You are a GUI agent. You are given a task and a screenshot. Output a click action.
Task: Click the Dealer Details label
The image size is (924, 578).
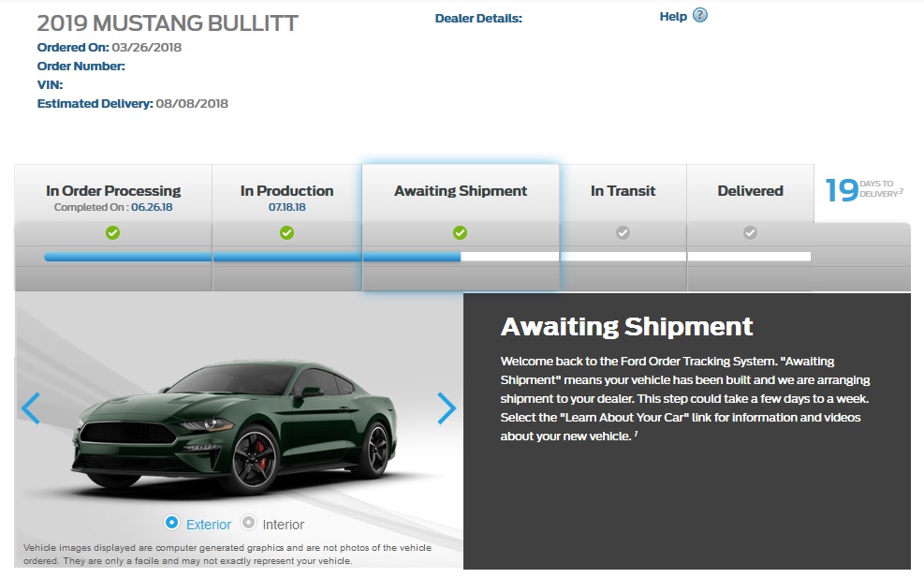click(x=478, y=19)
